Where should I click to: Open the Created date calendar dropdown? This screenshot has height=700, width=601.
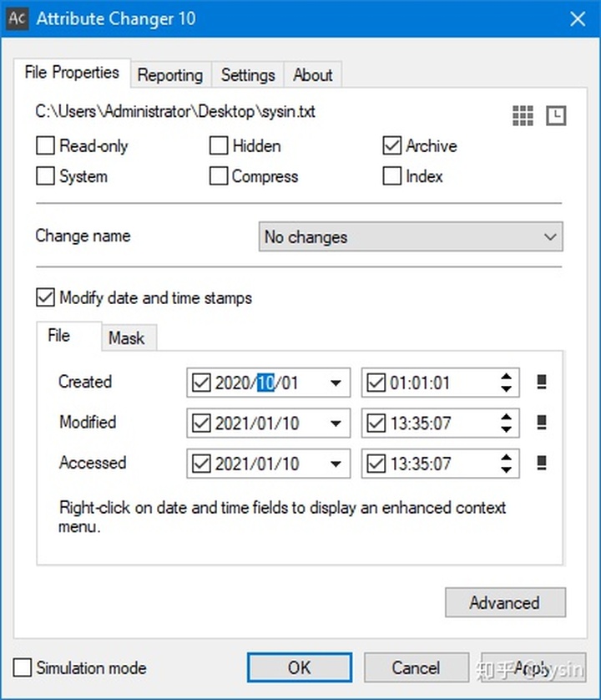pos(336,383)
